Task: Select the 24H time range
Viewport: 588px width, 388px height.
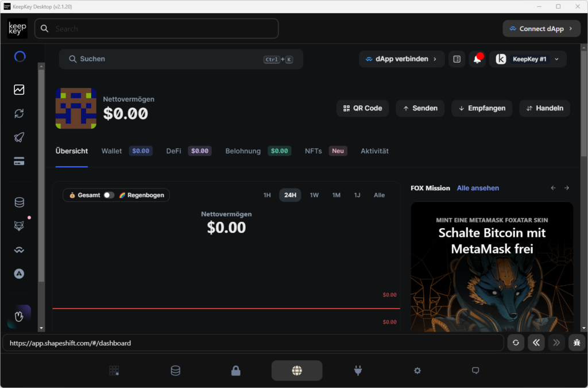Action: point(290,195)
